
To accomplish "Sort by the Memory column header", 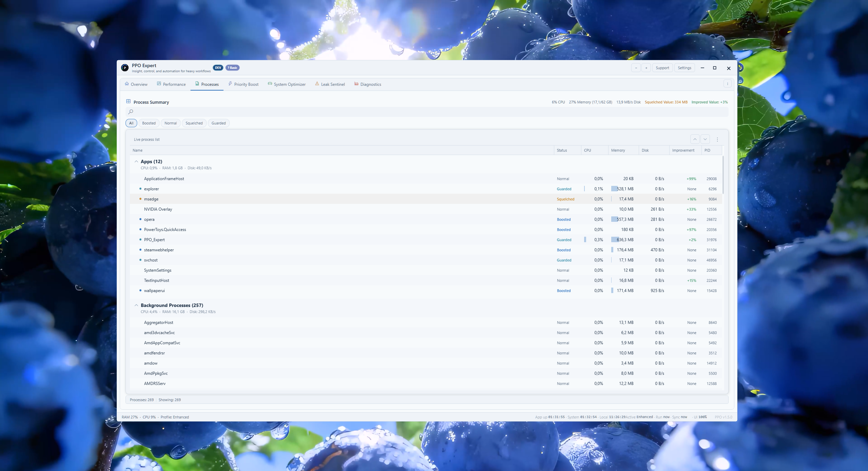I will pos(623,150).
